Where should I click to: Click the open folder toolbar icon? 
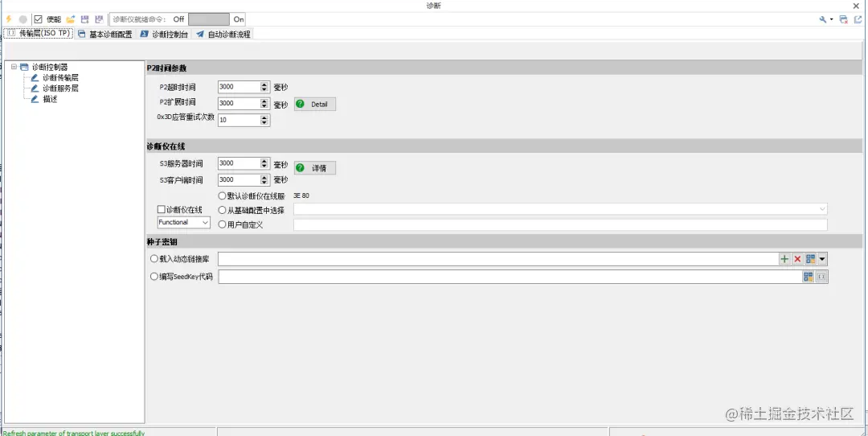(x=70, y=19)
